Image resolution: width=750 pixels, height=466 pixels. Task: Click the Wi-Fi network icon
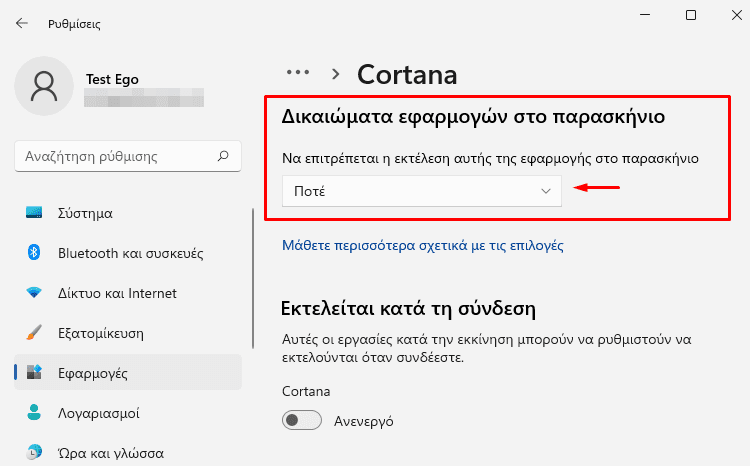(x=34, y=292)
